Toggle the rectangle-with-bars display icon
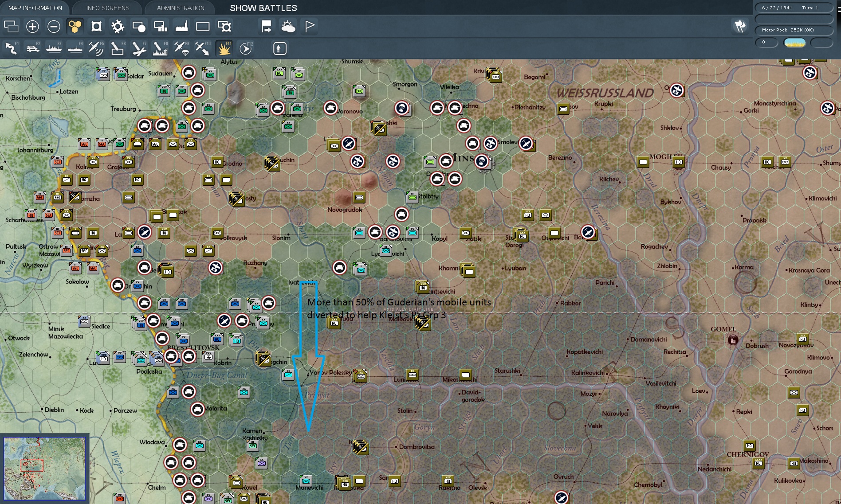The width and height of the screenshot is (841, 504). tap(160, 27)
